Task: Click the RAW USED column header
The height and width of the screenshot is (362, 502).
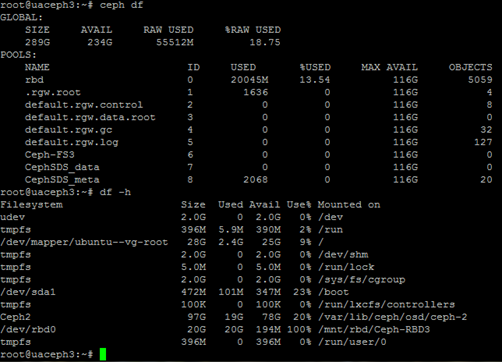Action: (x=168, y=30)
